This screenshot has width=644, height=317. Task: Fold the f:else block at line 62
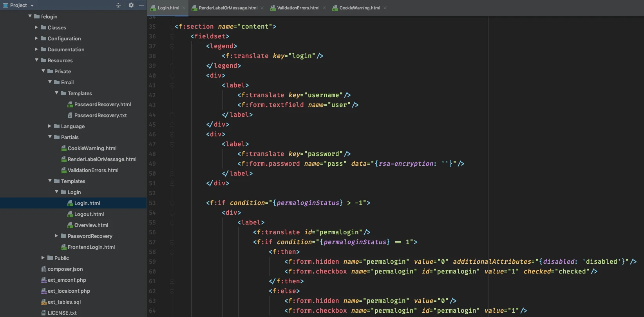click(x=172, y=291)
